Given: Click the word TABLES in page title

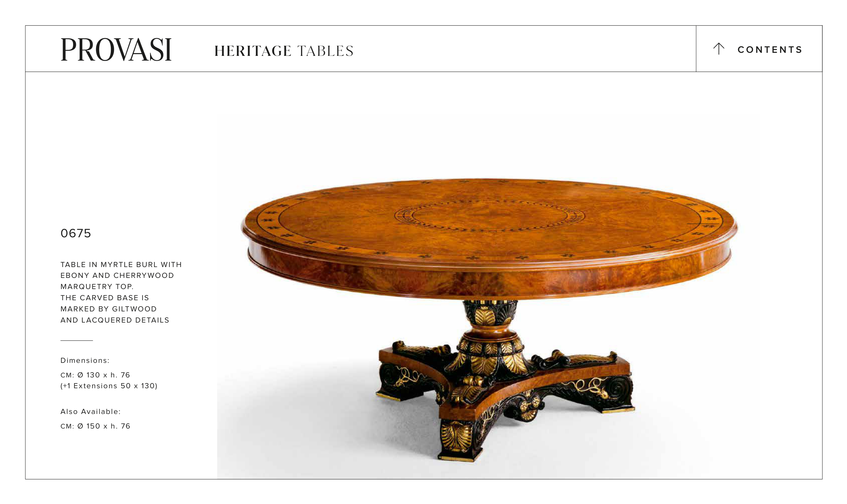Looking at the screenshot, I should [325, 51].
